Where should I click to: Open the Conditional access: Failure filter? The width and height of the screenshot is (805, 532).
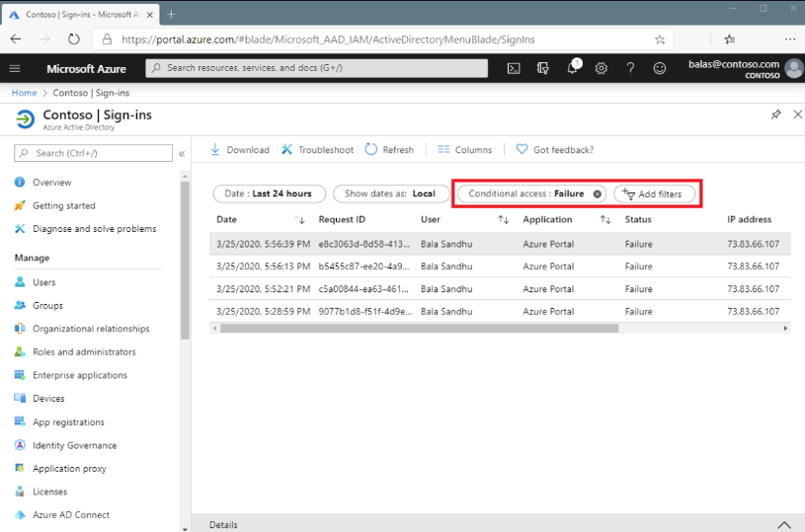[x=531, y=193]
